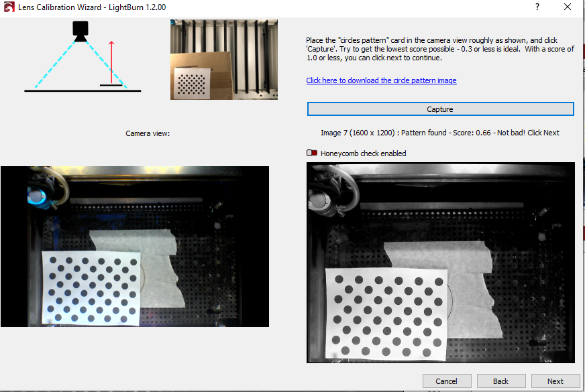Screen dimensions: 585x392
Task: Cancel the Lens Calibration Wizard
Action: 447,381
